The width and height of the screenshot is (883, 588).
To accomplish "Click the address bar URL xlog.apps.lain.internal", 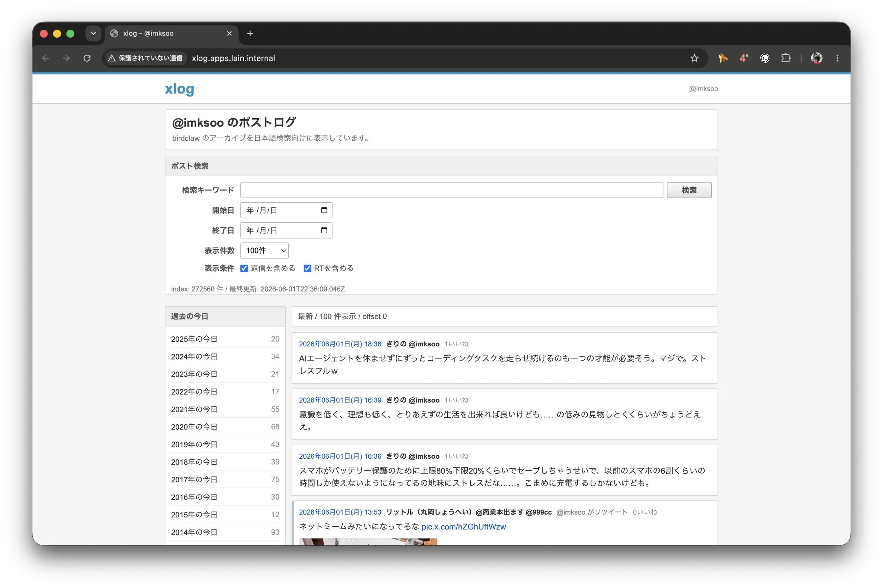I will tap(234, 58).
